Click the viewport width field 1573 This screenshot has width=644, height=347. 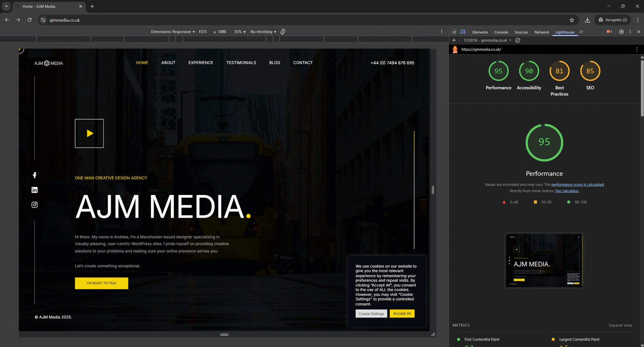tap(202, 32)
